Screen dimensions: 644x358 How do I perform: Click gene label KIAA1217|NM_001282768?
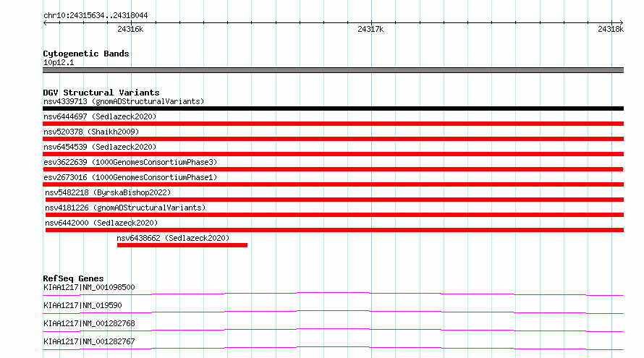89,323
